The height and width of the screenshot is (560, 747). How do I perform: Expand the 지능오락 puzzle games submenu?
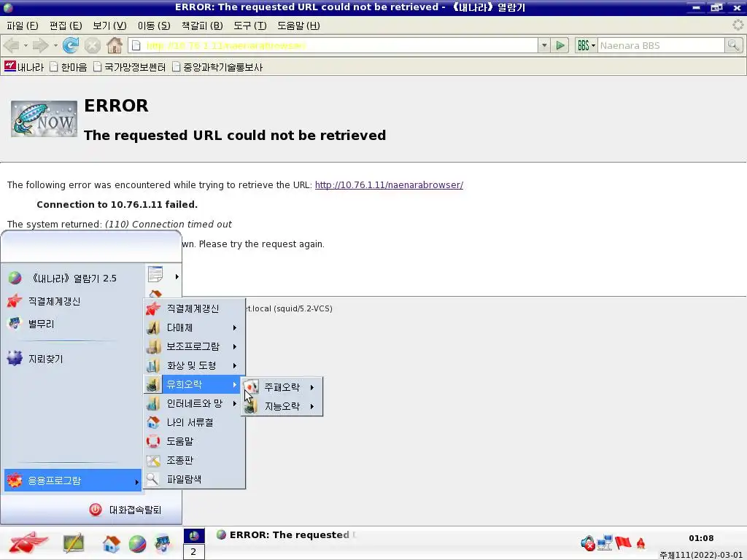(x=282, y=406)
